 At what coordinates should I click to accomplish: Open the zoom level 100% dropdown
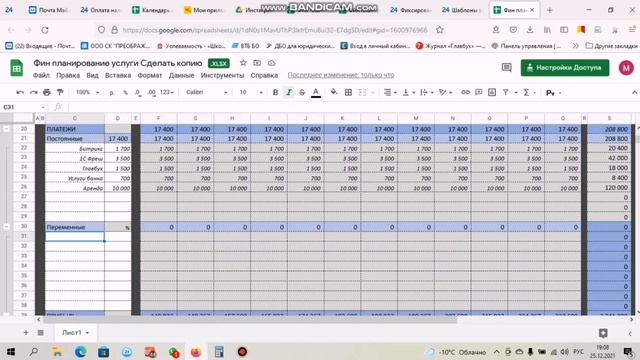[87, 93]
